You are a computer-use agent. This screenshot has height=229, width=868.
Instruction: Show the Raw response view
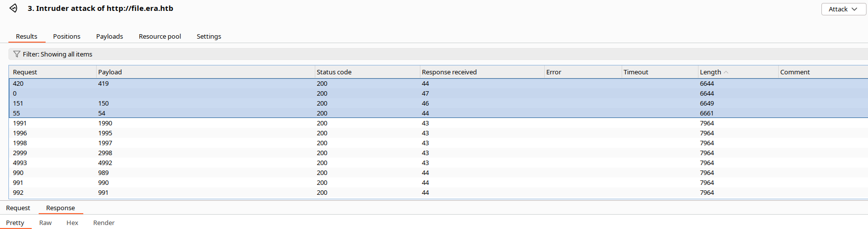(x=45, y=223)
